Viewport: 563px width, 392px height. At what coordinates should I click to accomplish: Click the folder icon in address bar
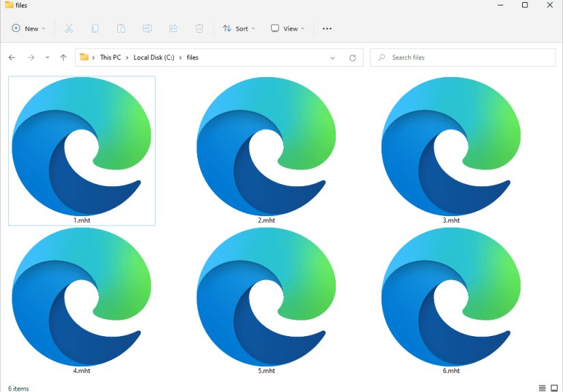[84, 57]
